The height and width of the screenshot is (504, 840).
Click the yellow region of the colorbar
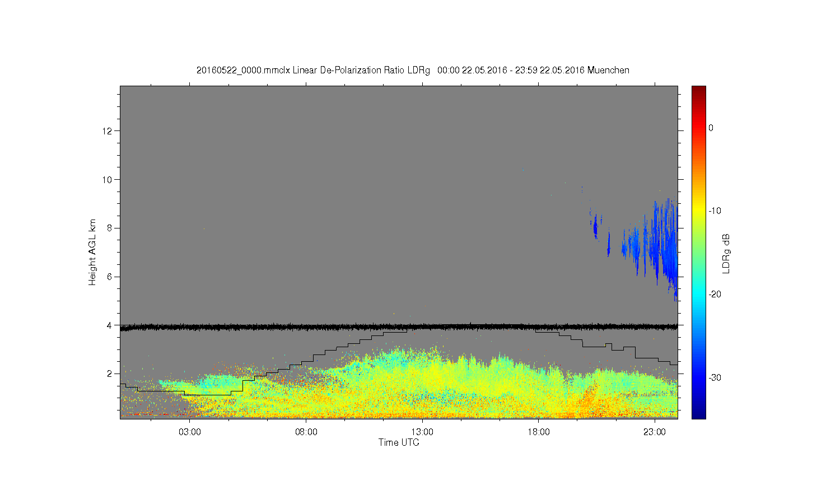click(x=698, y=211)
